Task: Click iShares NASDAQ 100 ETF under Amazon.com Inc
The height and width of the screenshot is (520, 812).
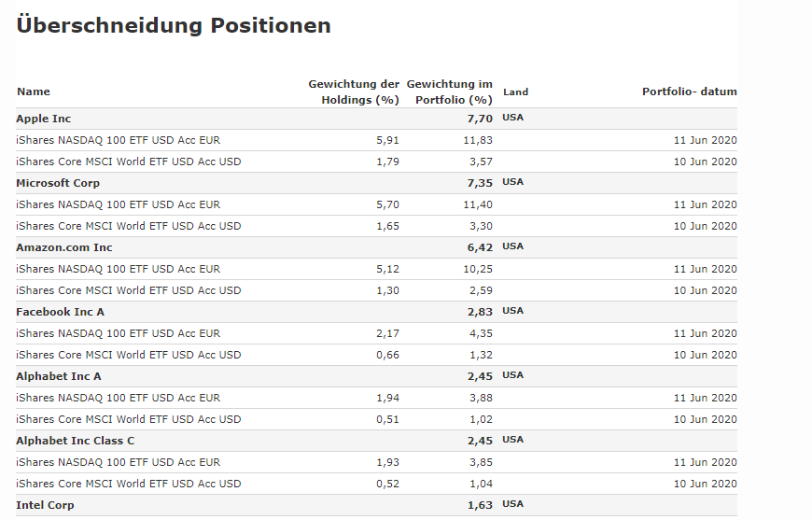Action: click(x=118, y=269)
